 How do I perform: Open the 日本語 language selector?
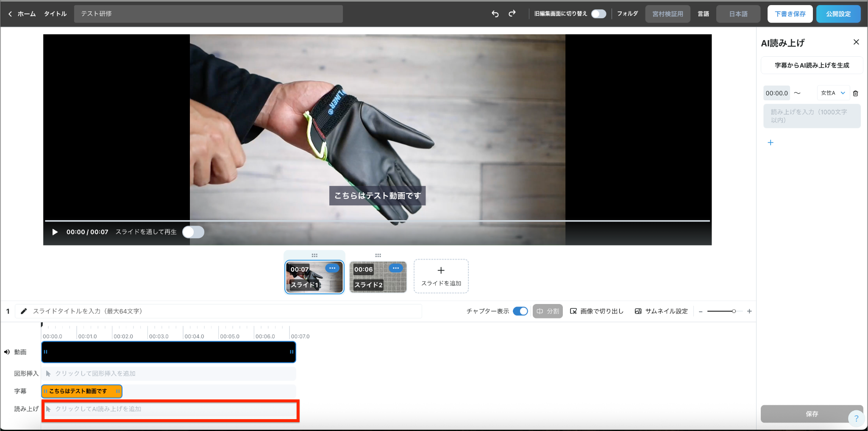coord(738,14)
